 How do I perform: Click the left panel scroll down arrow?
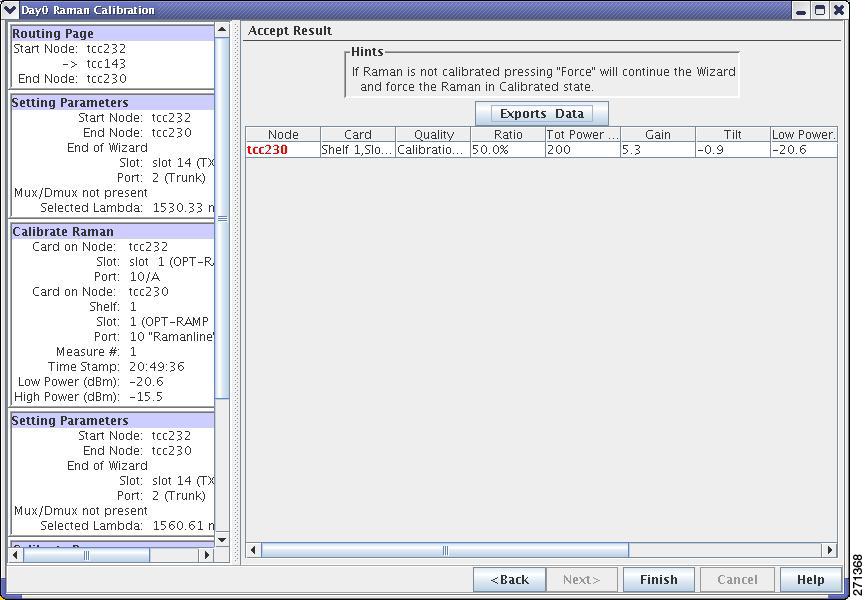click(x=222, y=540)
